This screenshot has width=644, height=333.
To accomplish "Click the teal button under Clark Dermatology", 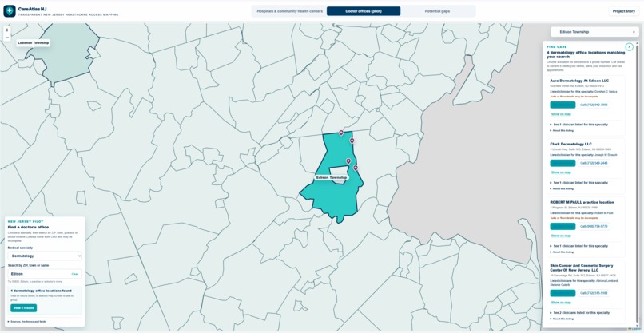I will (563, 163).
